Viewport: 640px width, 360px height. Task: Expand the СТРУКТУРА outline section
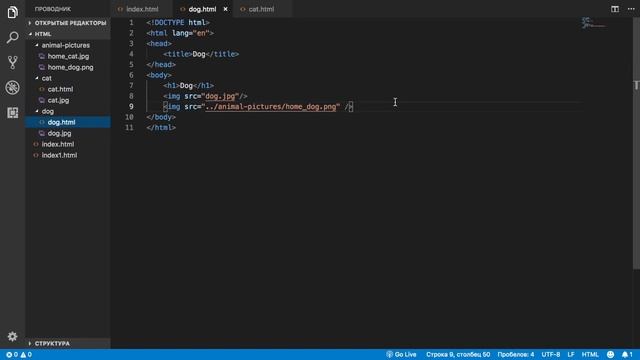click(x=68, y=343)
